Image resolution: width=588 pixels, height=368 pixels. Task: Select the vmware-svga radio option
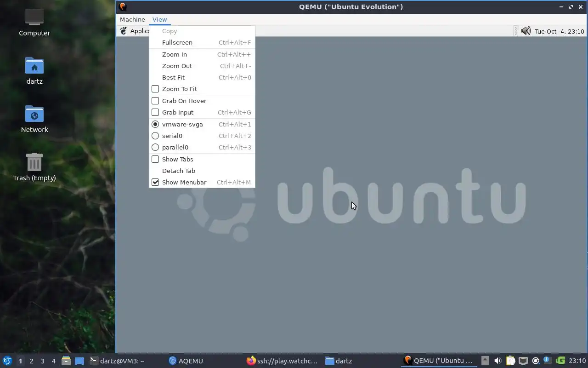coord(155,124)
